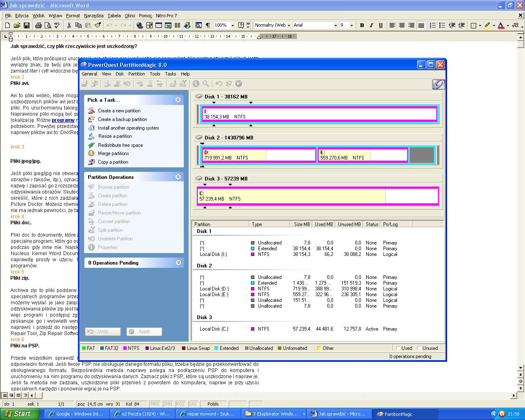
Task: Click the Resize a partition task icon
Action: [x=91, y=136]
